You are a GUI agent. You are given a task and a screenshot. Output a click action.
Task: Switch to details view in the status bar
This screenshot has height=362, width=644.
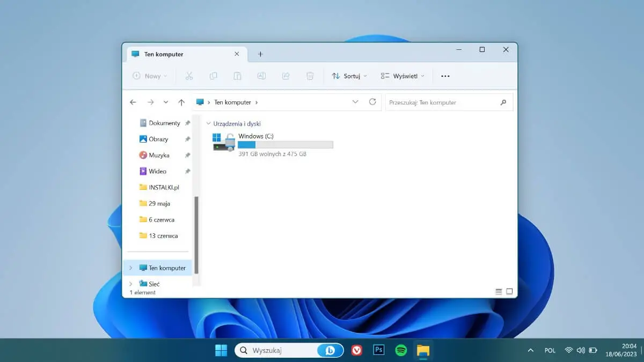click(498, 291)
